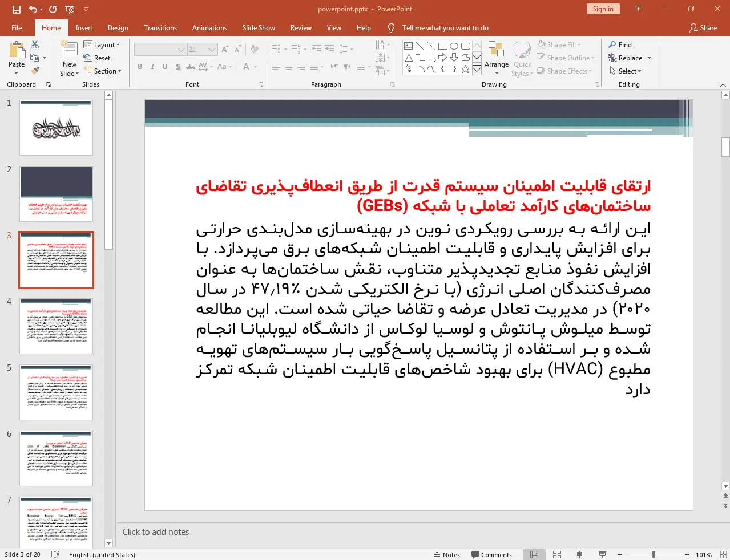Click the Next Slide arrow below scrollbar

(x=725, y=505)
